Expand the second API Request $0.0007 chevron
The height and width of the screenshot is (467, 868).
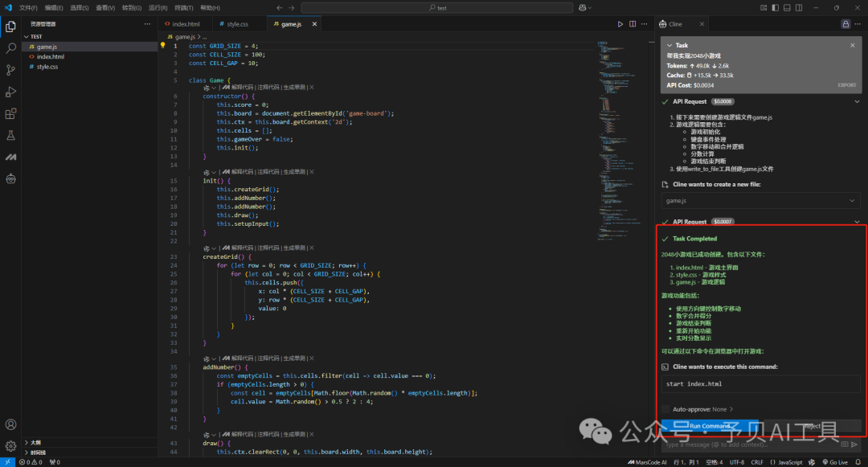point(857,222)
